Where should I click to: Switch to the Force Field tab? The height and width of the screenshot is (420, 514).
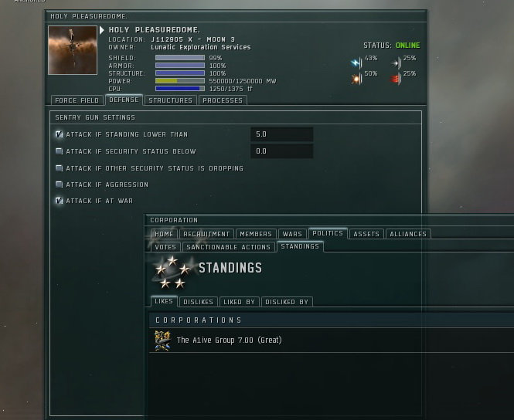pos(77,100)
